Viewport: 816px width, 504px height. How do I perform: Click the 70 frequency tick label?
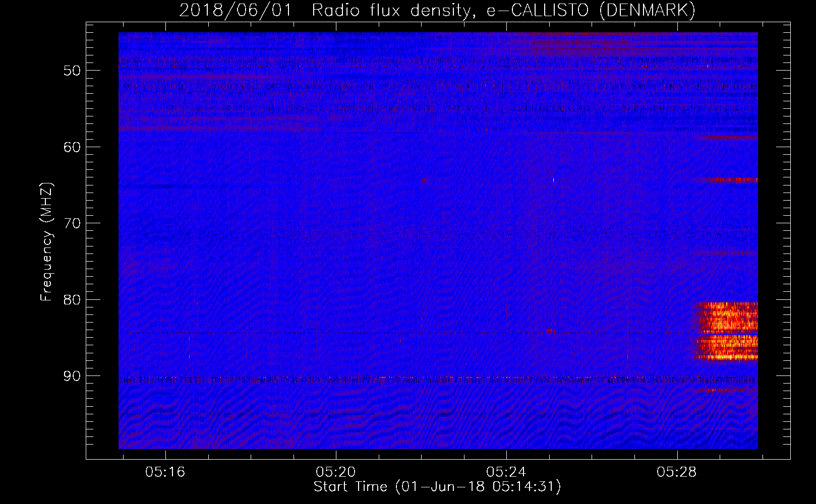tap(72, 223)
